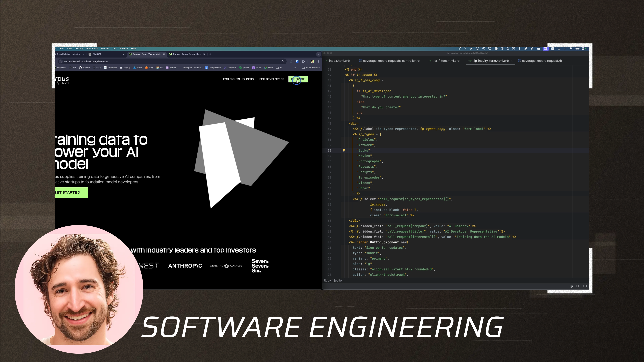The width and height of the screenshot is (644, 362).
Task: Click the LF line separator in status bar
Action: point(578,286)
